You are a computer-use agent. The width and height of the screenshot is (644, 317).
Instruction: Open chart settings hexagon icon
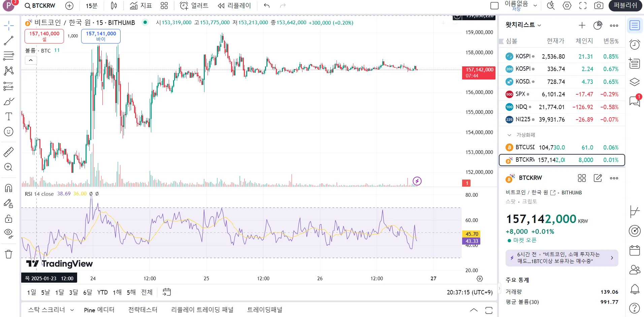(x=567, y=6)
